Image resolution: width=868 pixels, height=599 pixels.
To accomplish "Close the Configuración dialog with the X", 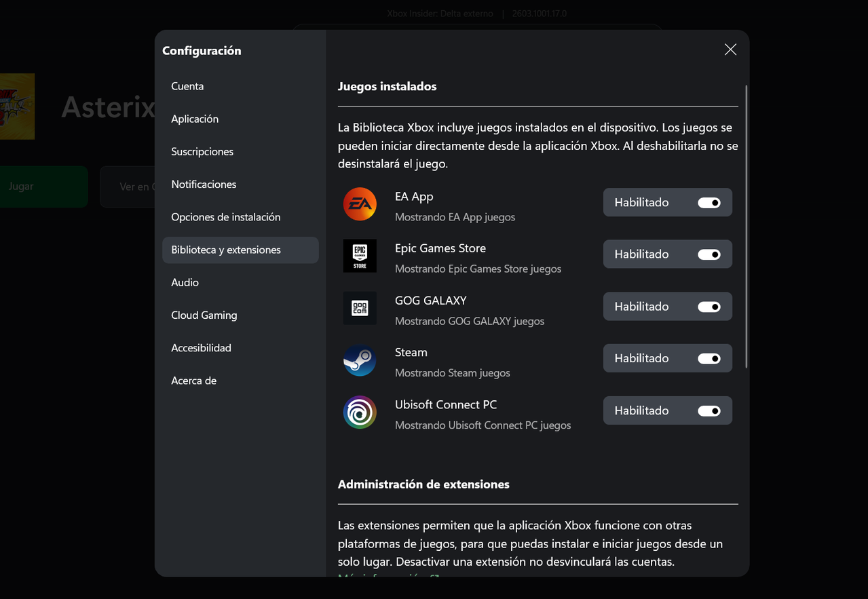I will (x=730, y=50).
